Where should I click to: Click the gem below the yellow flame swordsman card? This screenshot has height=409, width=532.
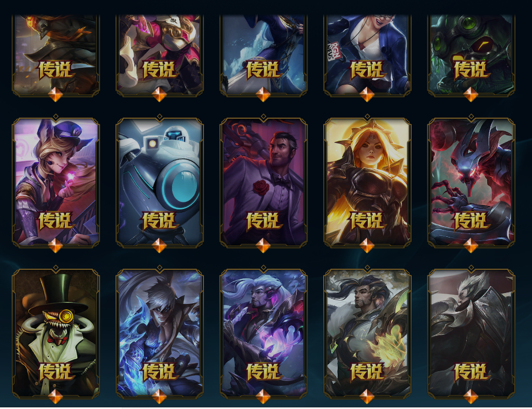pyautogui.click(x=367, y=396)
